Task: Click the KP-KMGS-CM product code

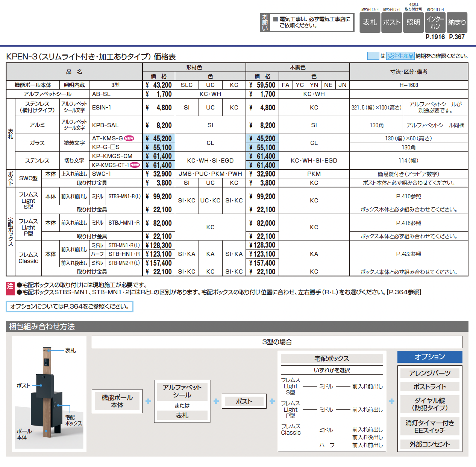Action: [x=112, y=156]
